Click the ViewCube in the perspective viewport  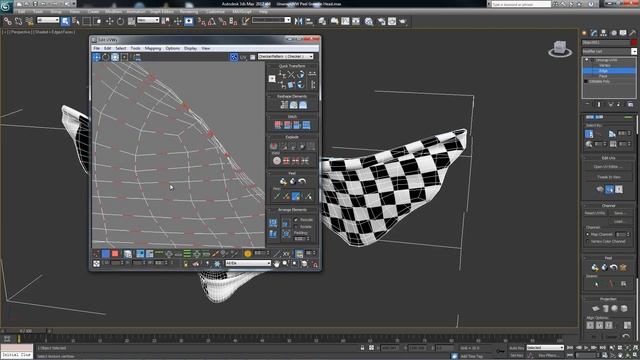click(x=560, y=49)
